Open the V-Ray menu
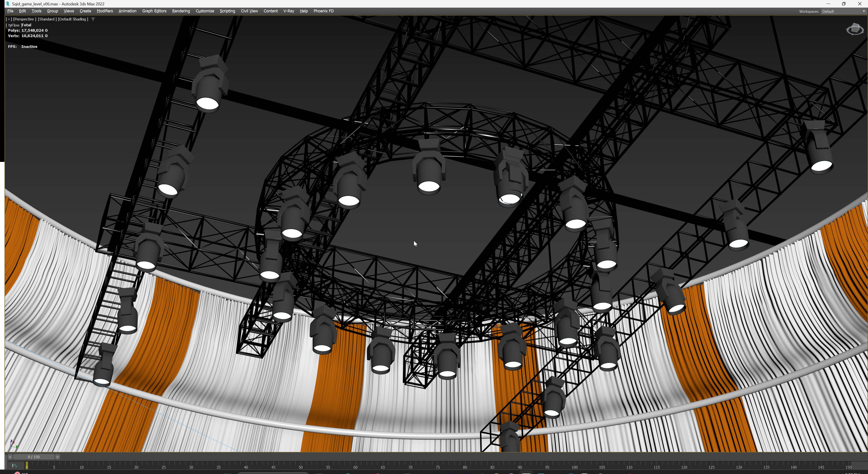Viewport: 868px width, 474px height. [x=289, y=11]
